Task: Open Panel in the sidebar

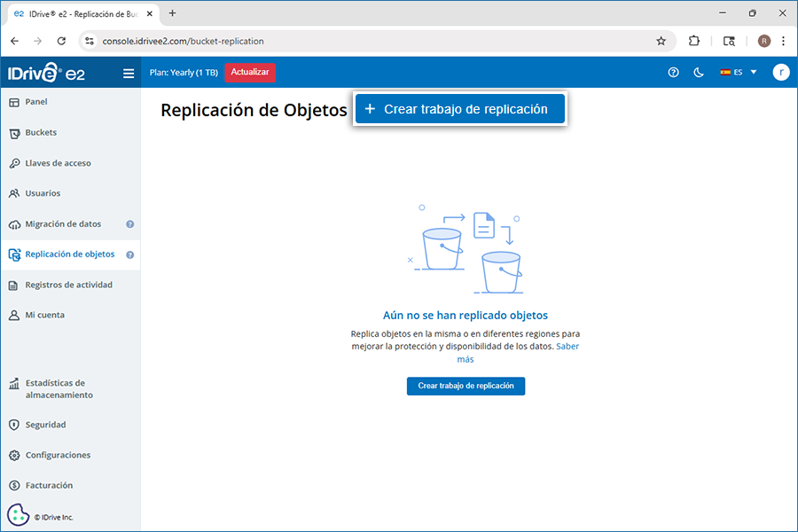Action: 70,102
